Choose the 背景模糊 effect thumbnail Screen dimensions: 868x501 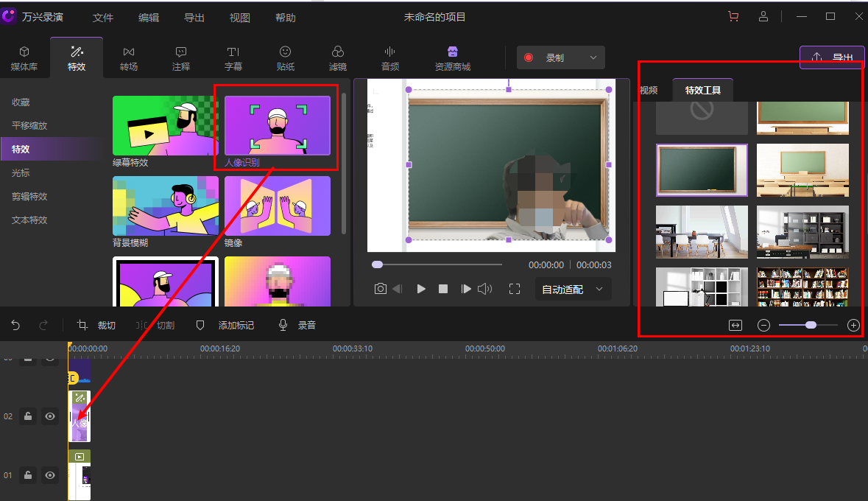[x=166, y=206]
